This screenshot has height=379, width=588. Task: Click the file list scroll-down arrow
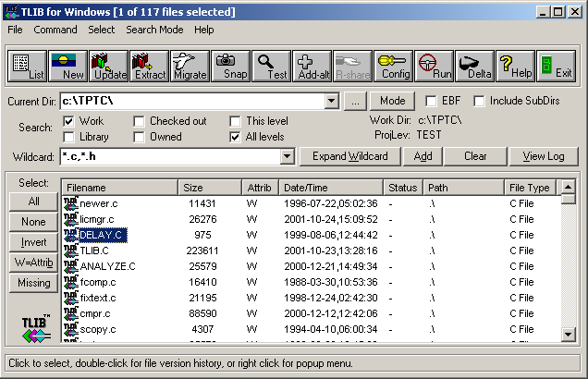click(569, 334)
